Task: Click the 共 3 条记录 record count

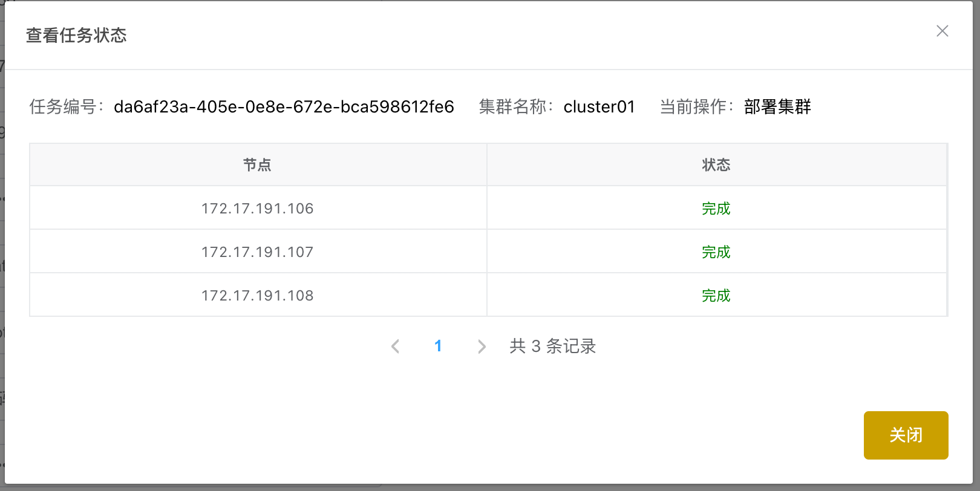Action: point(553,346)
